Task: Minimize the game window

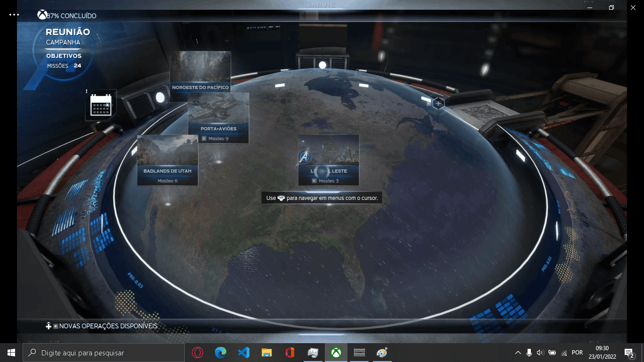Action: point(590,8)
